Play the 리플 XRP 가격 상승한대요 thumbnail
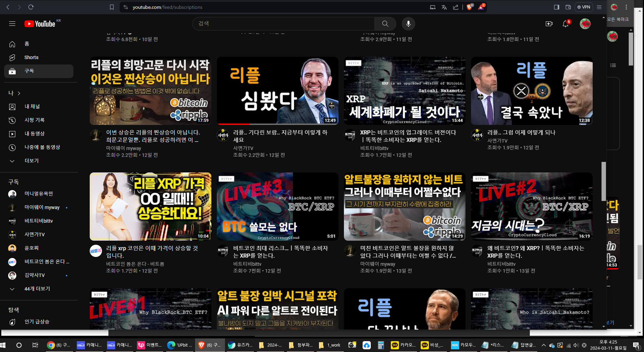Image resolution: width=644 pixels, height=352 pixels. point(151,206)
